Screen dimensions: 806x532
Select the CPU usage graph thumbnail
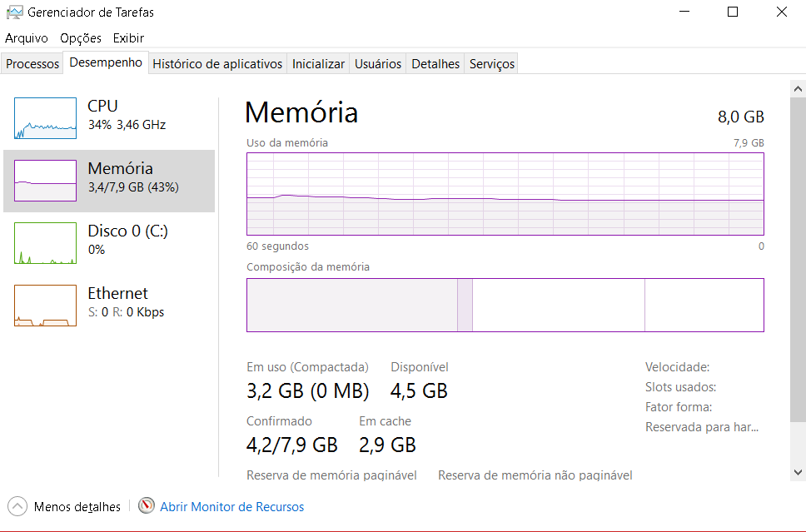click(45, 118)
